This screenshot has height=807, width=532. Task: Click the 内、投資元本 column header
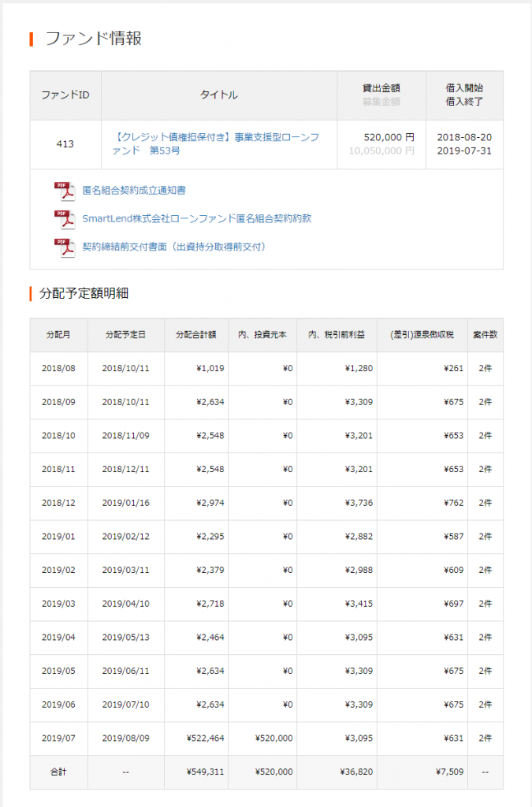click(x=262, y=335)
